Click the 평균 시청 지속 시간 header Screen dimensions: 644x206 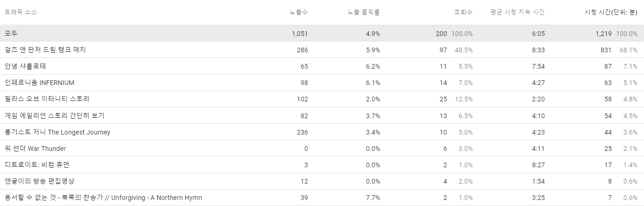coord(517,12)
